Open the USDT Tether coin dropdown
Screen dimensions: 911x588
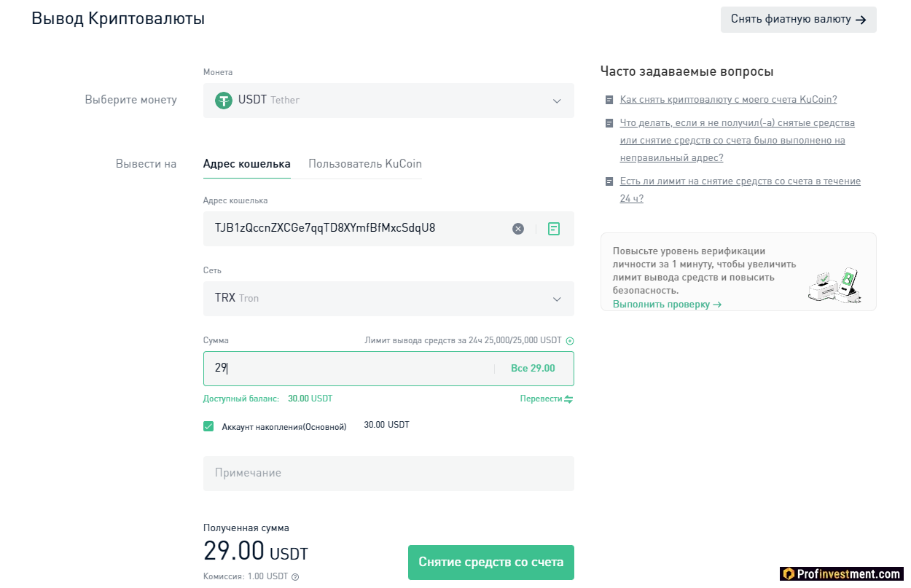(388, 101)
